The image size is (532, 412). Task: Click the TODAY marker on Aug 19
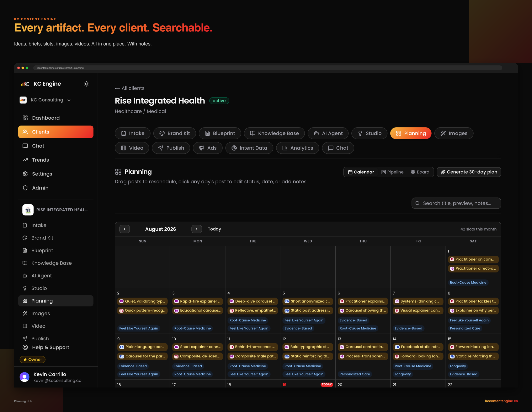click(327, 385)
